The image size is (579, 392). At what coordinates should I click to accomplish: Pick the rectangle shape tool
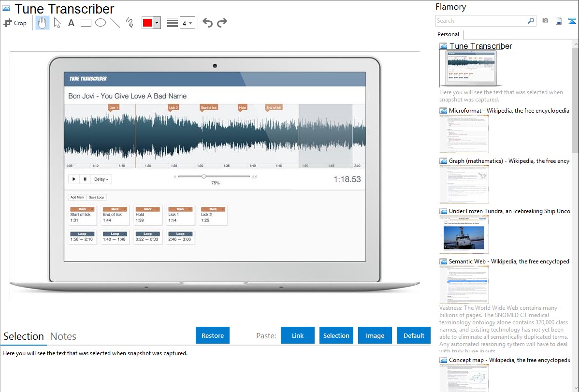86,23
